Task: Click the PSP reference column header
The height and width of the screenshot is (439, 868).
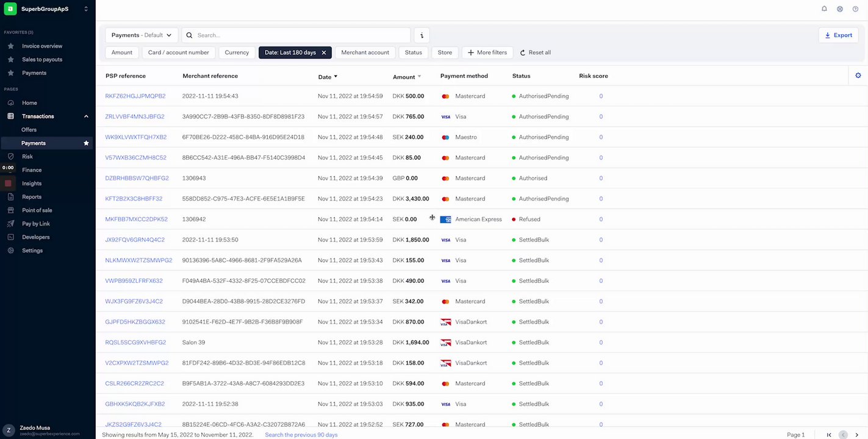Action: 126,76
